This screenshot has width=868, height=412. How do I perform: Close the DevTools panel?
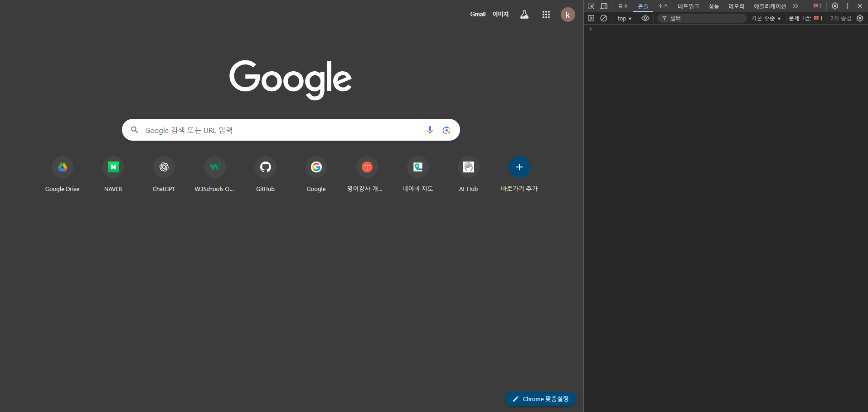[x=860, y=6]
